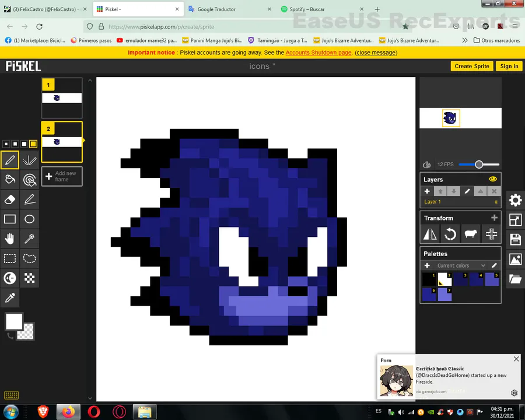The height and width of the screenshot is (420, 525).
Task: Flip the sprite with the Transform flip icon
Action: coord(430,234)
